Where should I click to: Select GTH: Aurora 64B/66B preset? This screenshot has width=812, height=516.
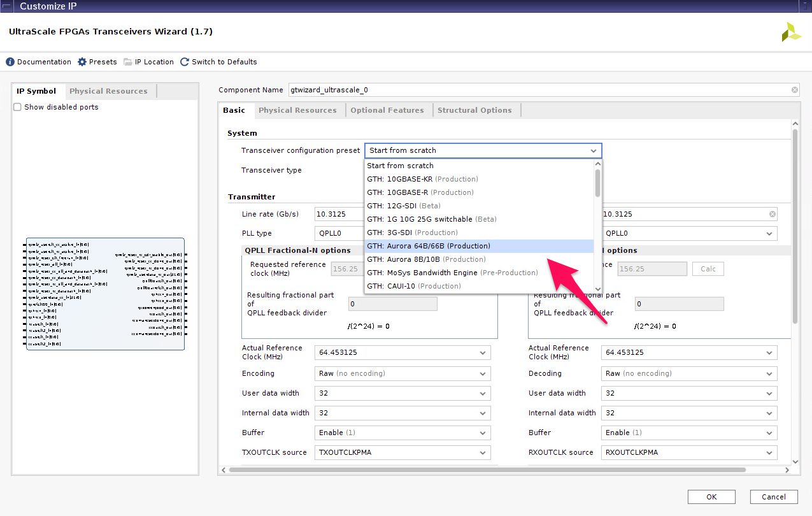(429, 246)
